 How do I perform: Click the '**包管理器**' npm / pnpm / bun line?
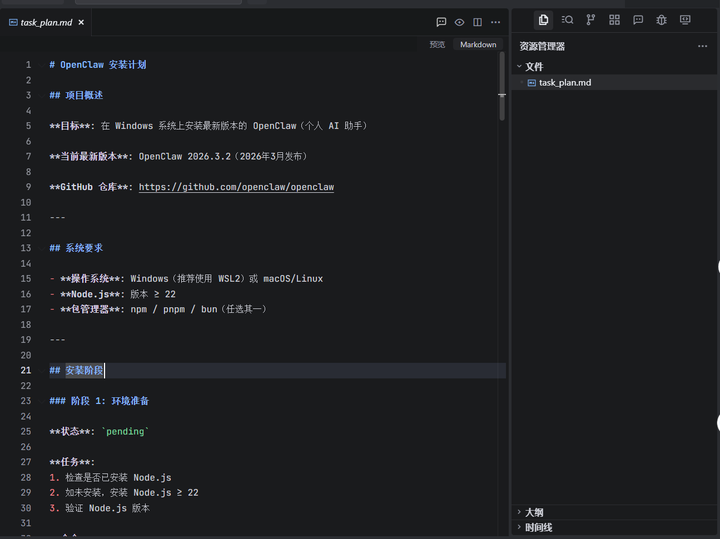(158, 309)
